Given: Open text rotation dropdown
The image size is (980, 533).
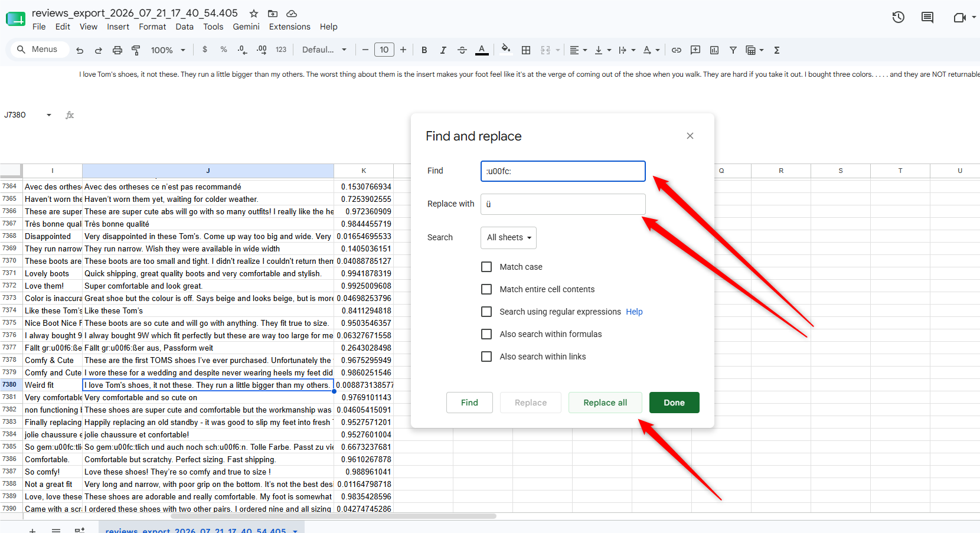Looking at the screenshot, I should pyautogui.click(x=651, y=50).
